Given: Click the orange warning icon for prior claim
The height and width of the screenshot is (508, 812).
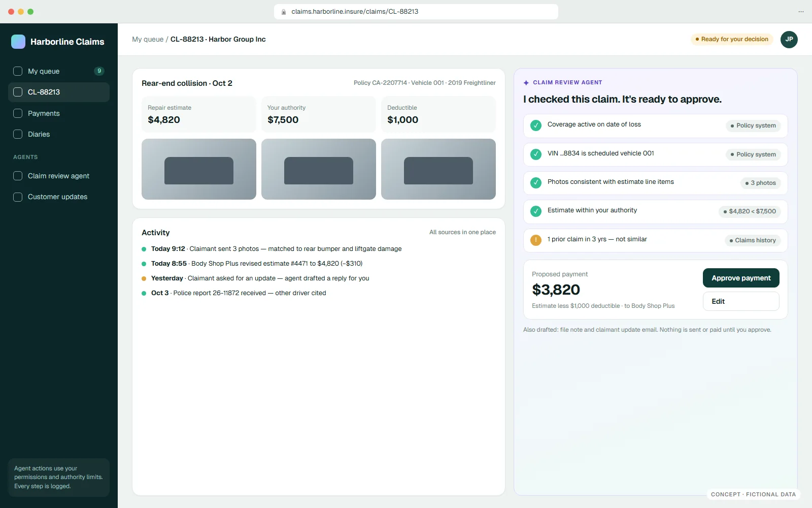Looking at the screenshot, I should [536, 240].
